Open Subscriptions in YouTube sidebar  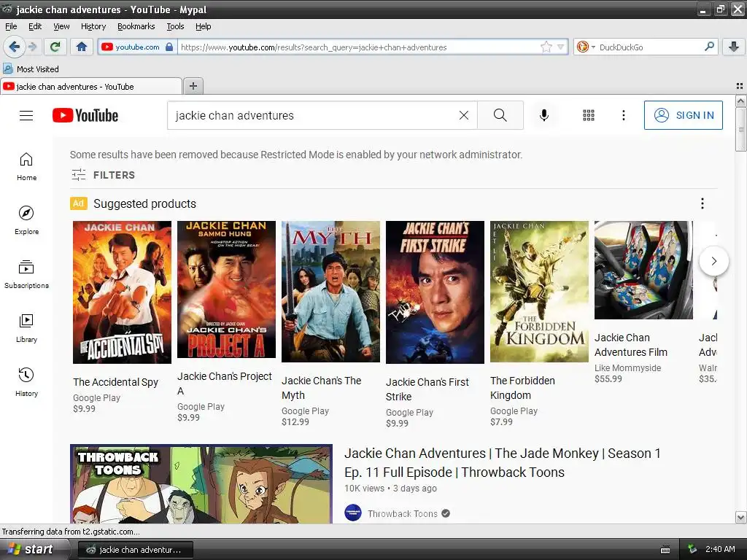(x=26, y=274)
